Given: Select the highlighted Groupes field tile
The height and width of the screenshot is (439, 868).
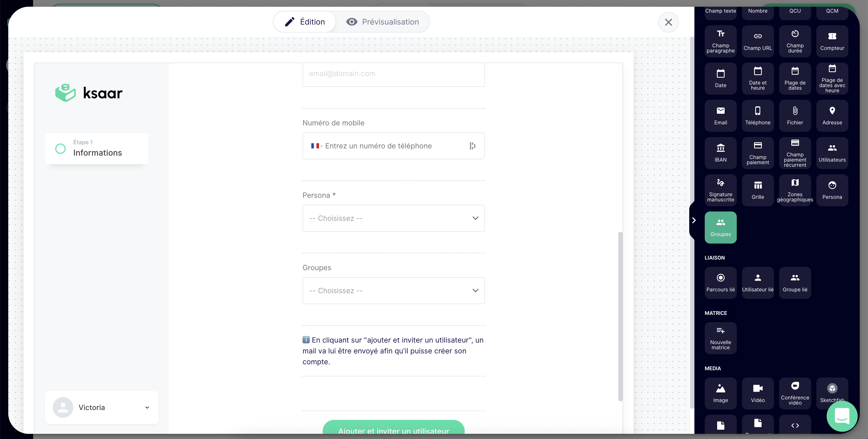Looking at the screenshot, I should coord(720,228).
